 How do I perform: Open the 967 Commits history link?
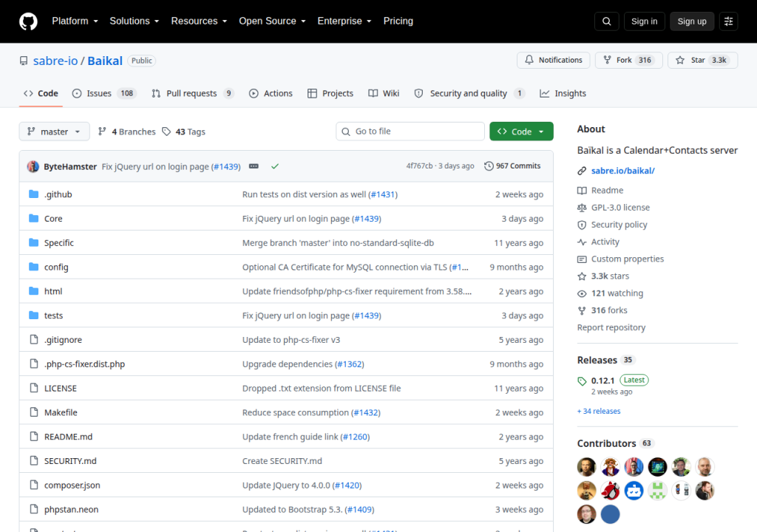(x=512, y=166)
